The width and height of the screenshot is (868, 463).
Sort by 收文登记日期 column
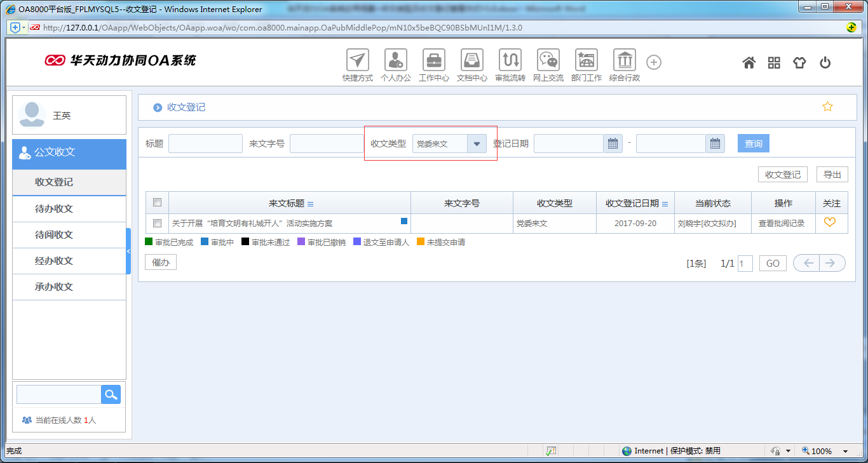click(x=663, y=203)
